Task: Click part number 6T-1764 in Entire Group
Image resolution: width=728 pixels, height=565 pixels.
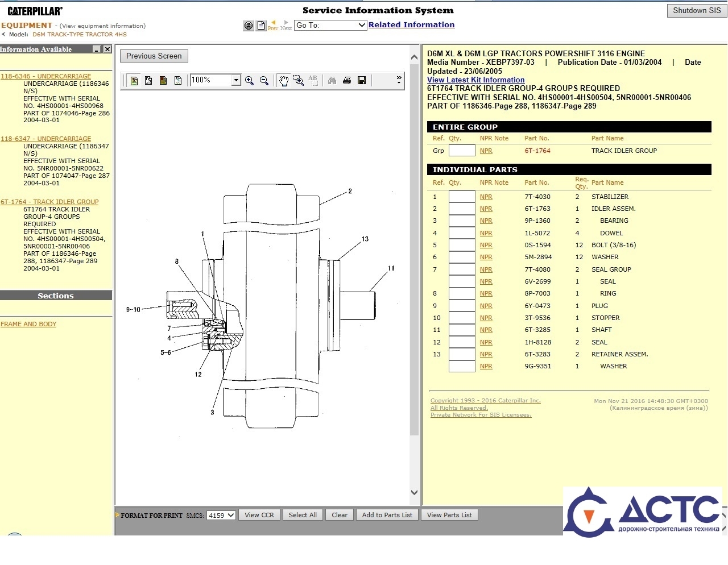Action: (x=537, y=151)
